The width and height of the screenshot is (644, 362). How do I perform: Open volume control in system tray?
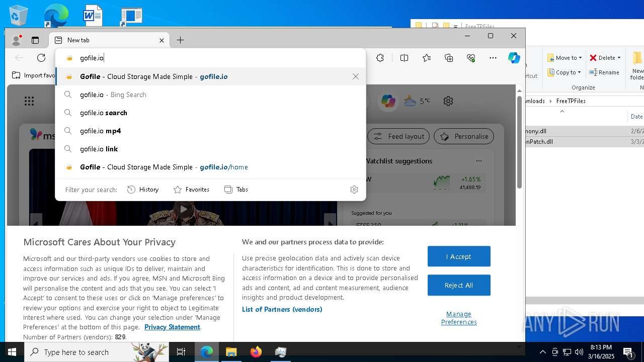point(579,352)
